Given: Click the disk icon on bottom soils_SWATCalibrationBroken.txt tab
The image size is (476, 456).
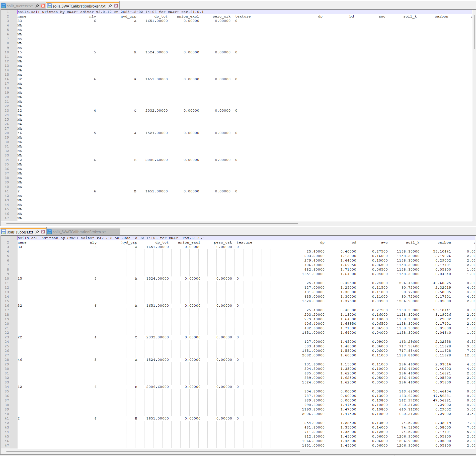Looking at the screenshot, I should (x=49, y=232).
